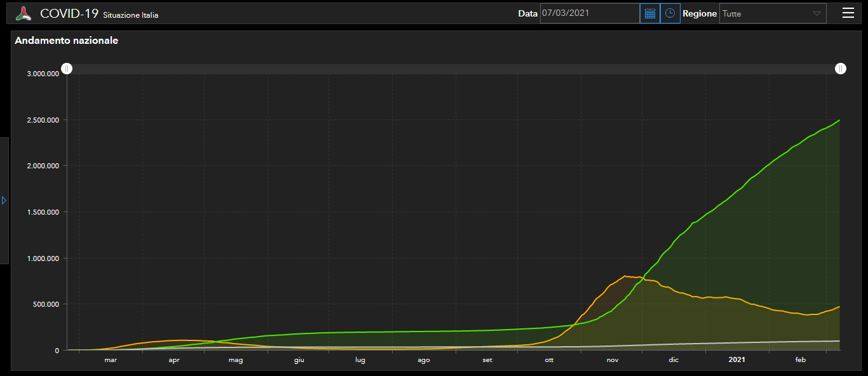Viewport: 868px width, 376px height.
Task: Select the mar label on the time axis
Action: [111, 360]
